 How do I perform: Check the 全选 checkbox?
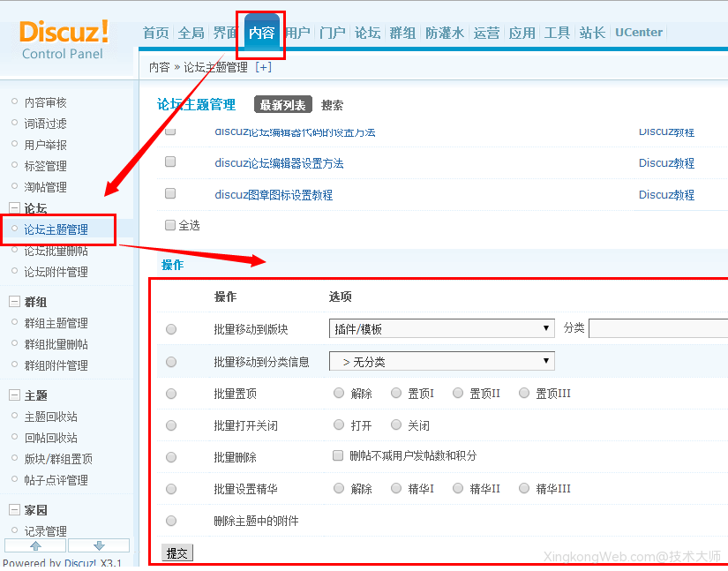coord(169,225)
